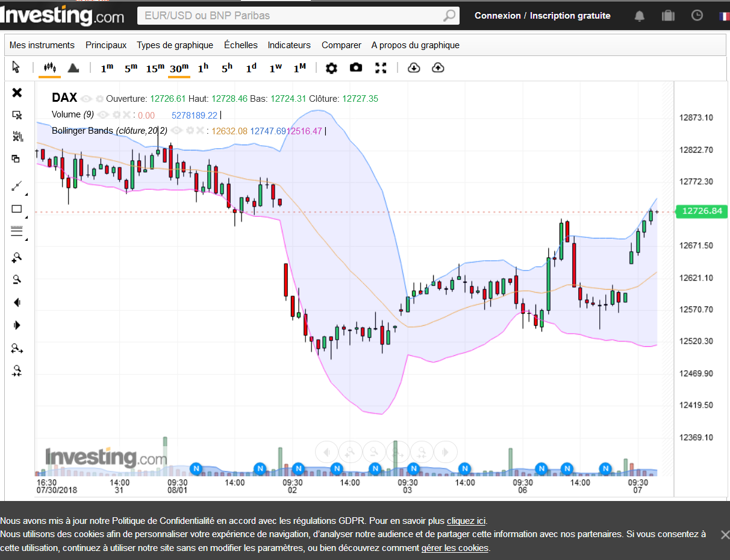Click the remove indicators tool
Image resolution: width=730 pixels, height=560 pixels.
[17, 137]
